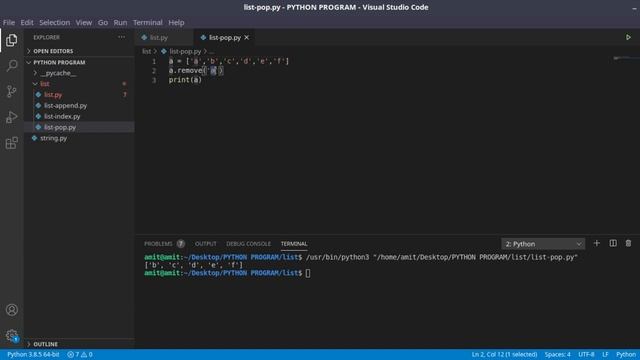Open Run and Debug view icon
640x360 pixels.
11,117
